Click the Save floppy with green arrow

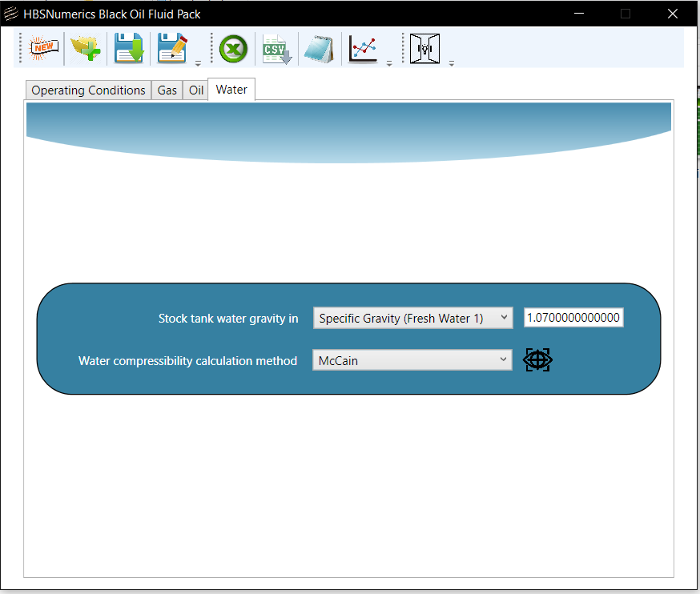129,48
